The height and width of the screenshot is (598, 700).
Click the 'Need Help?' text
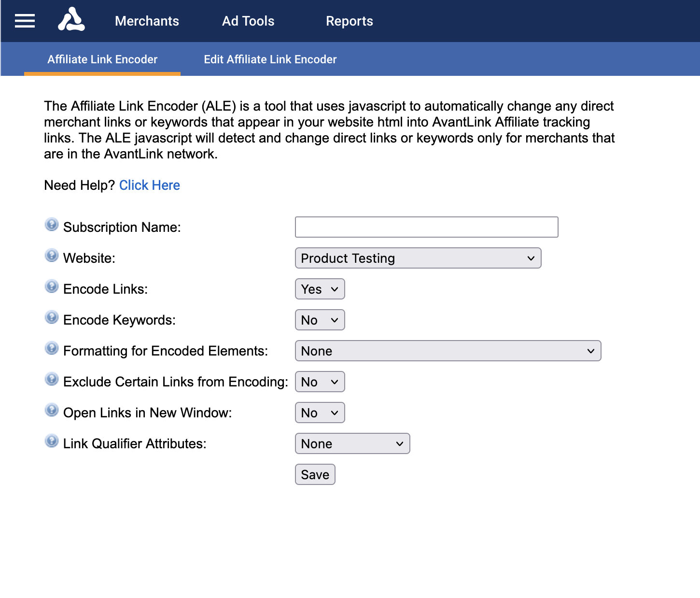pos(80,185)
